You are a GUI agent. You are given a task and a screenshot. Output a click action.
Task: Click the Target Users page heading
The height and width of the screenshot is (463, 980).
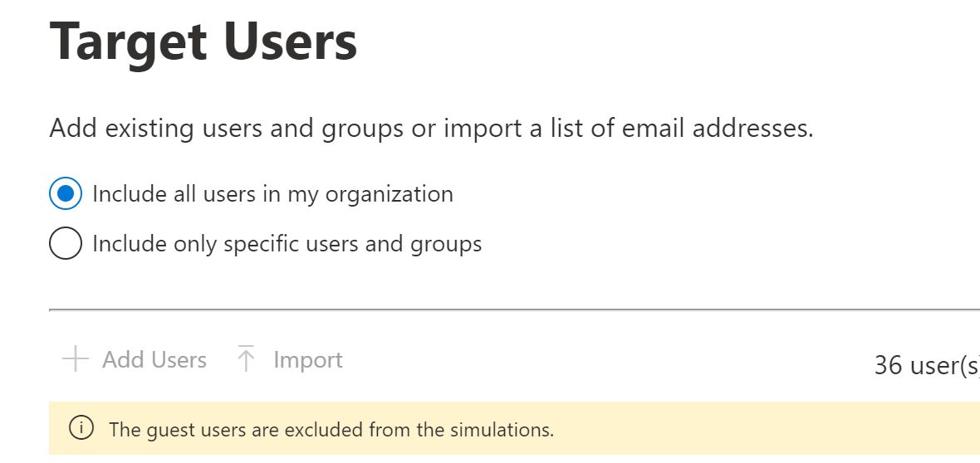click(x=203, y=41)
